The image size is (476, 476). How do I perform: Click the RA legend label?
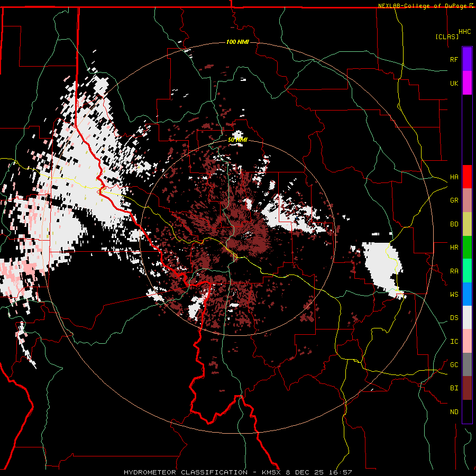[x=454, y=271]
